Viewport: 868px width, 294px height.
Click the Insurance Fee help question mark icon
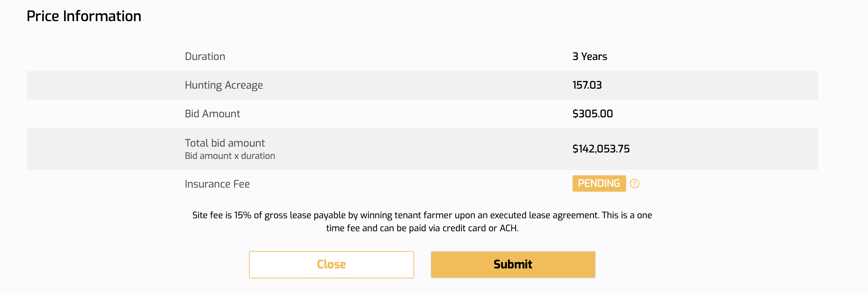(x=634, y=184)
